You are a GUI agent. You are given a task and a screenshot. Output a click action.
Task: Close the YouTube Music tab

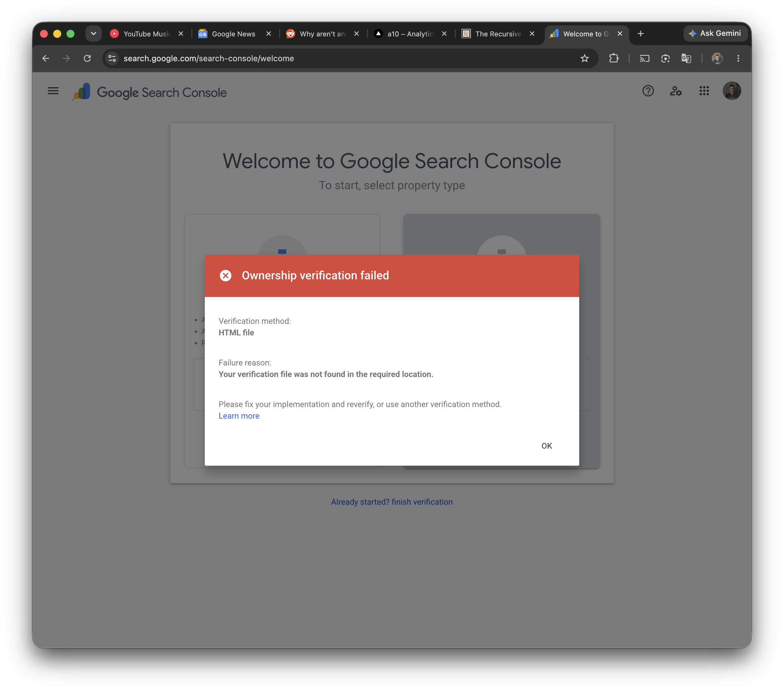click(x=181, y=34)
